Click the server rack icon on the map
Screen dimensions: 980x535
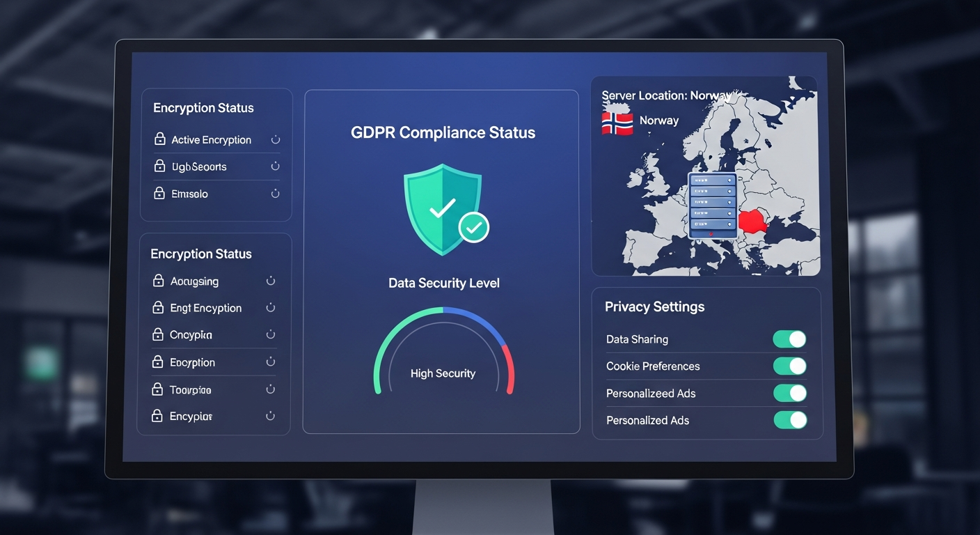713,206
